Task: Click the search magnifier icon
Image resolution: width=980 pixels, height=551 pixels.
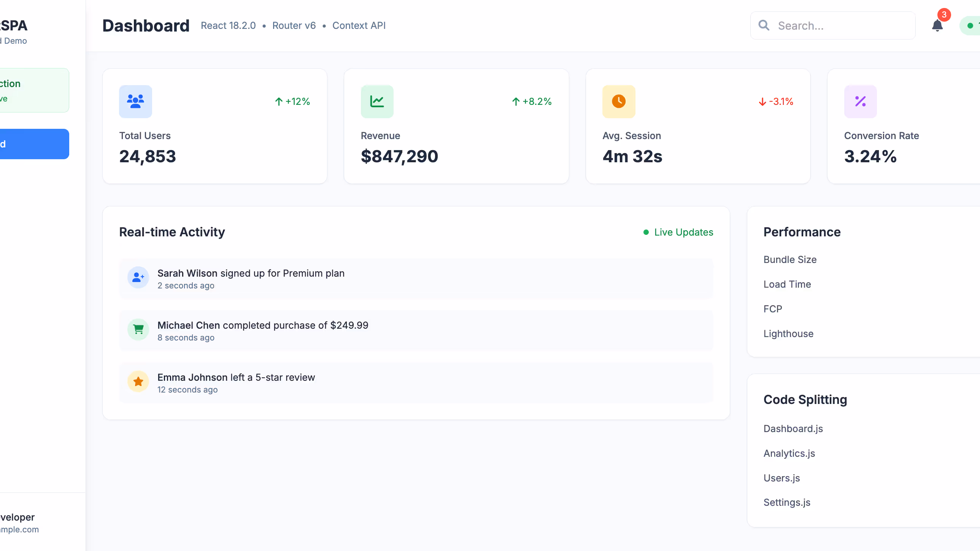Action: [x=764, y=25]
